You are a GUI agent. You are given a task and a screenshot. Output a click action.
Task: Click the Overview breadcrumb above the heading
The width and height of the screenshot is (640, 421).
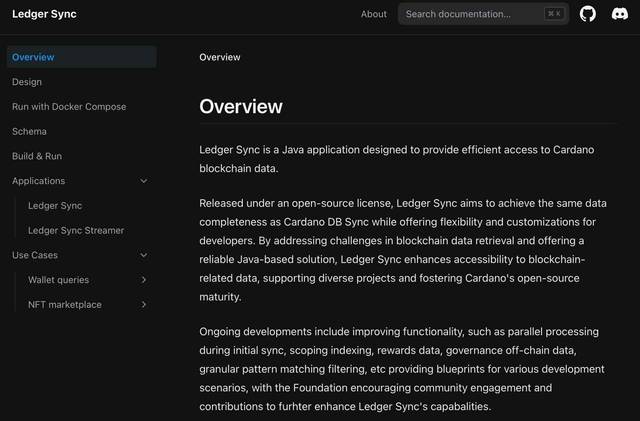click(220, 57)
